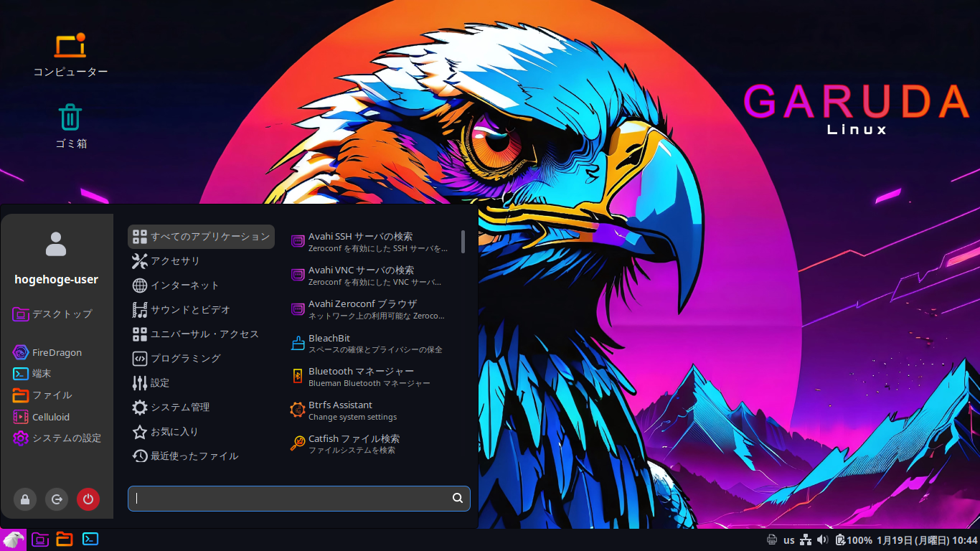Select サウンドとビデオ category
980x551 pixels.
tap(201, 310)
